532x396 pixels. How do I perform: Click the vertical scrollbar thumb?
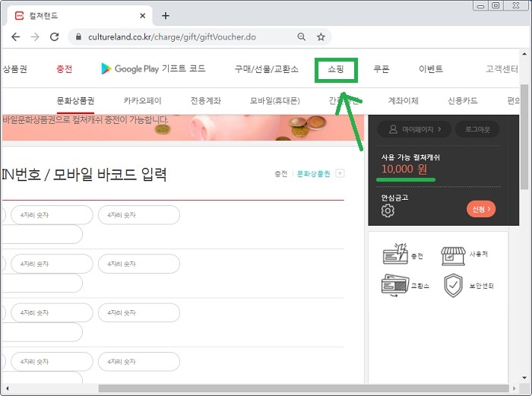click(524, 137)
